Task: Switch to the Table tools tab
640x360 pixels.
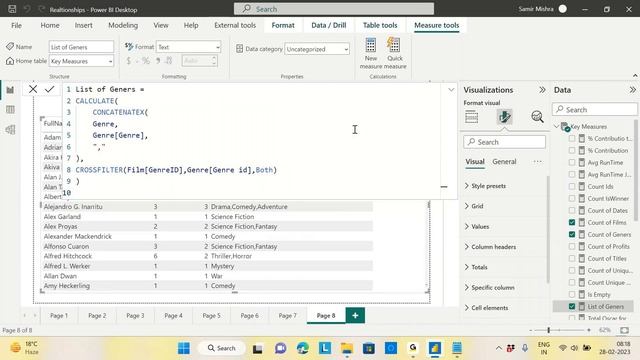Action: click(380, 25)
